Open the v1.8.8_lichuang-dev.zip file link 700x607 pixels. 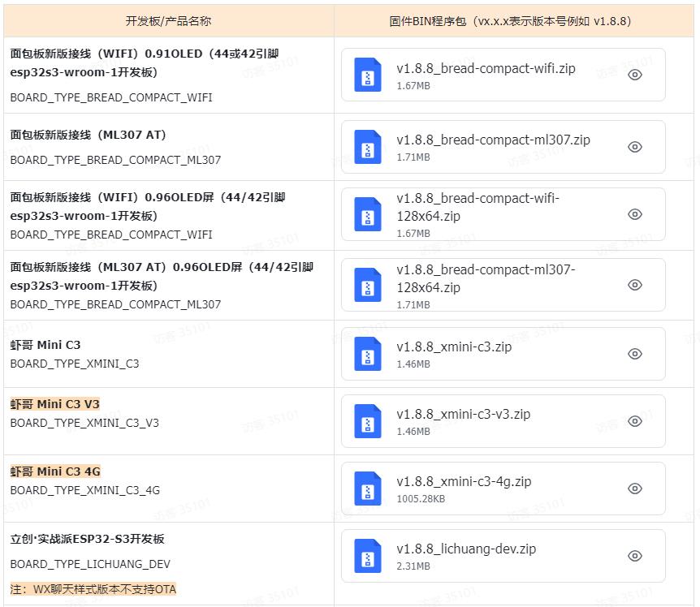click(x=466, y=549)
